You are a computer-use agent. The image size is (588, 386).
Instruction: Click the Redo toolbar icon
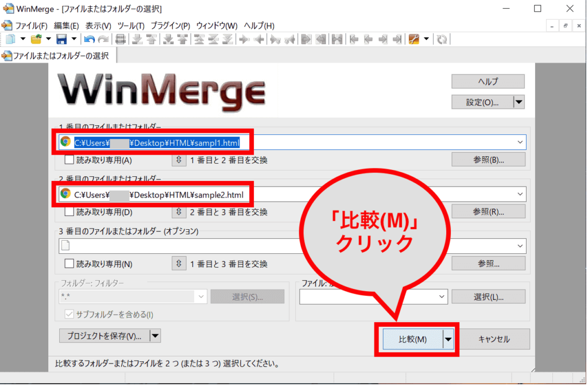(103, 39)
